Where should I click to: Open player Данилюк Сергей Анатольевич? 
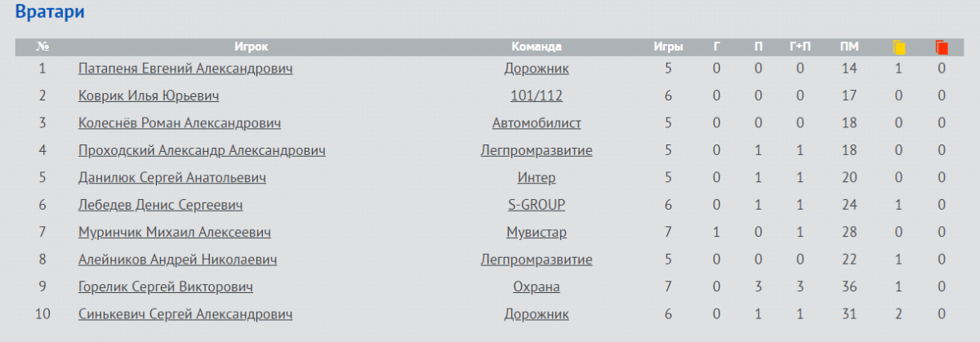pos(171,178)
